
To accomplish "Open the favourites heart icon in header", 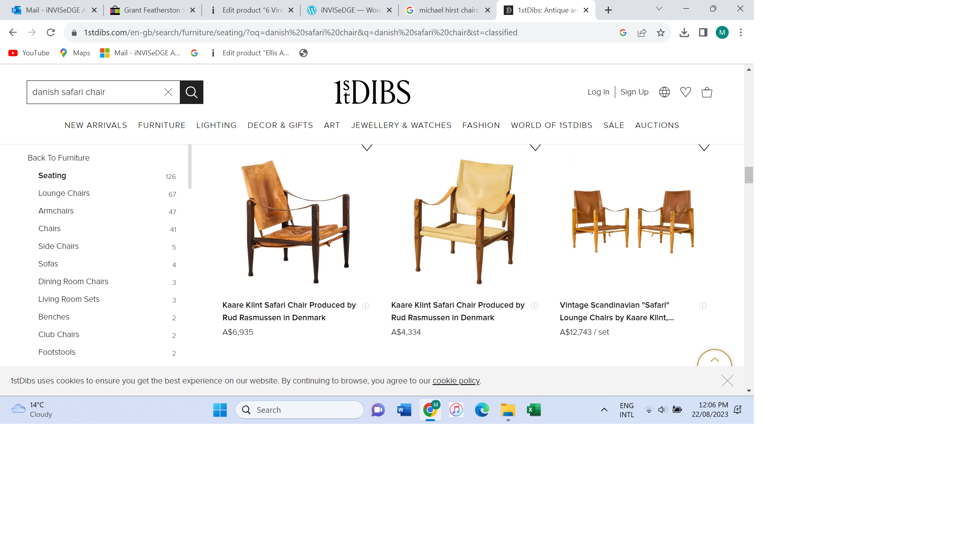I will click(685, 92).
